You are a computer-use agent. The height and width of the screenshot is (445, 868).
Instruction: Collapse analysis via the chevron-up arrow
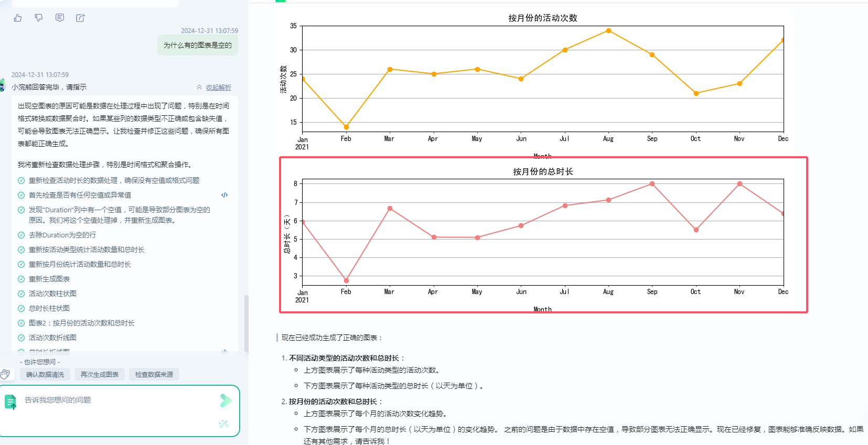199,87
